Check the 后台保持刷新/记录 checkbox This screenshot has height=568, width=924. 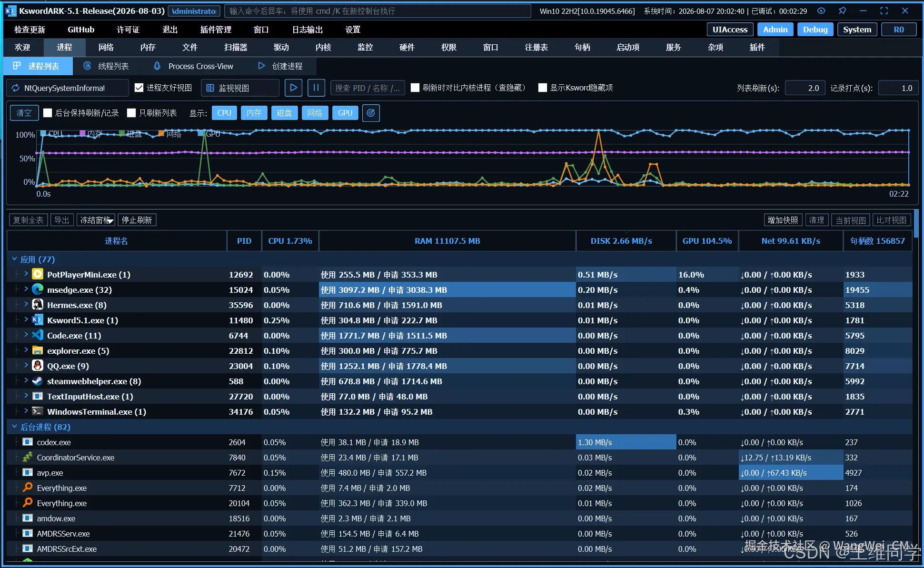click(x=48, y=113)
